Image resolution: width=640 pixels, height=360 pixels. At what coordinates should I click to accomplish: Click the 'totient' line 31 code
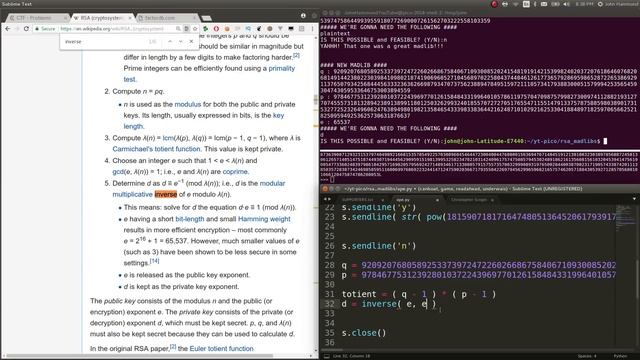(419, 294)
